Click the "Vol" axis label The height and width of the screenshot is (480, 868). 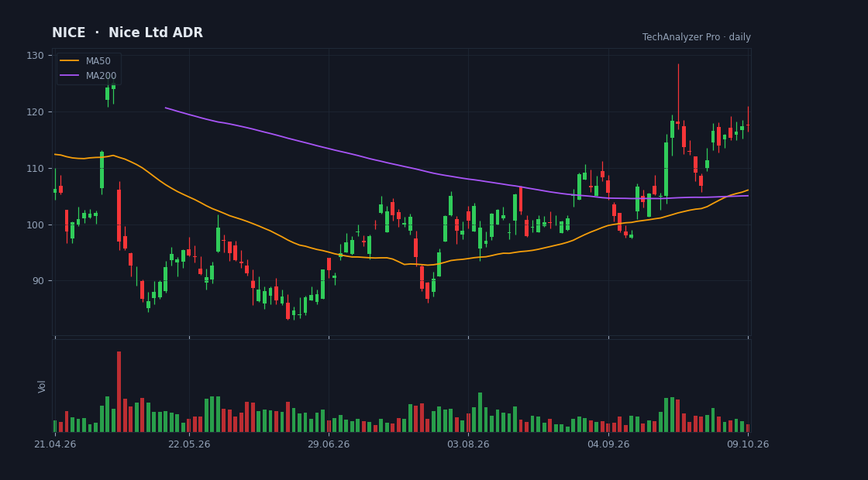(42, 386)
